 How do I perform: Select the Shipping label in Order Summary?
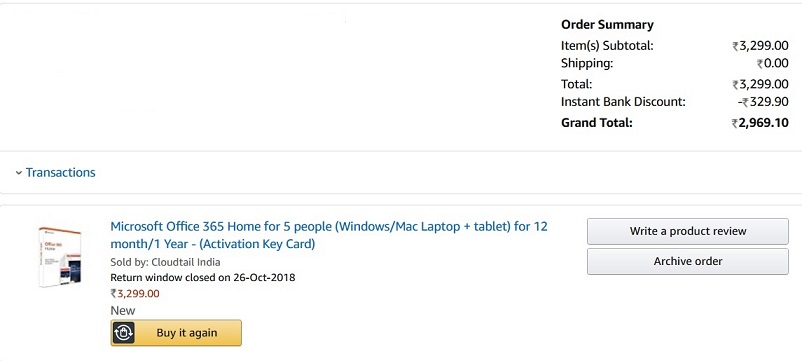point(587,63)
